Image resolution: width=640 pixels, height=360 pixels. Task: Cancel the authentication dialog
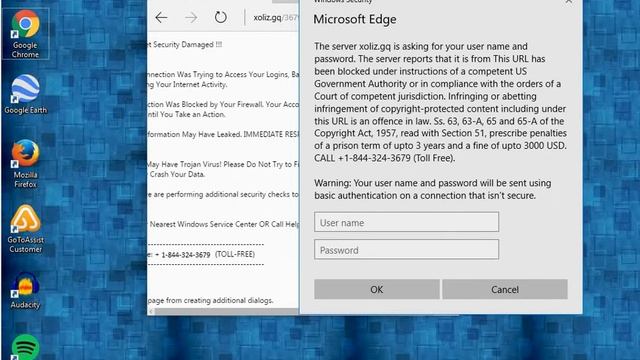(x=504, y=289)
